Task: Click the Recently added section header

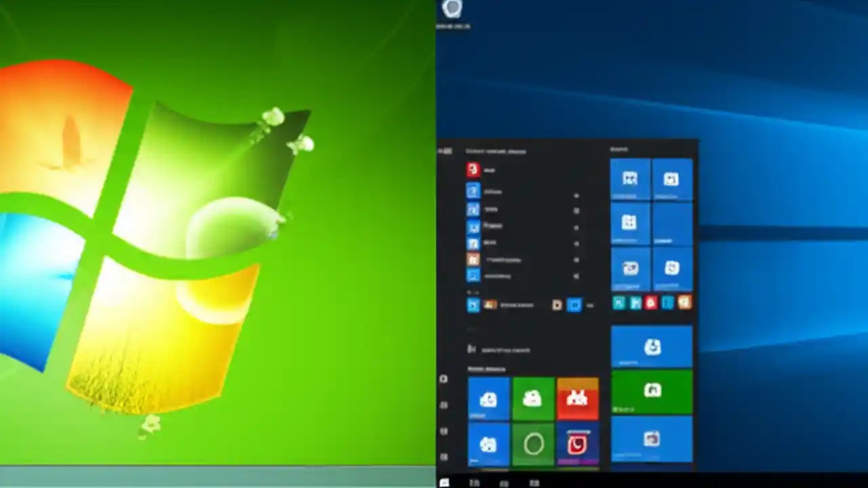Action: point(486,369)
